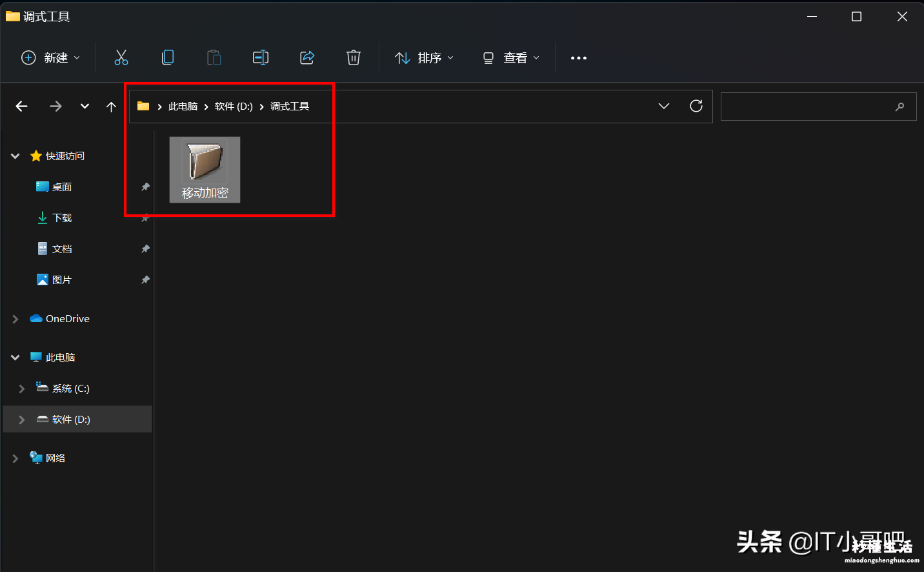Go up one folder level arrow
924x572 pixels.
111,107
